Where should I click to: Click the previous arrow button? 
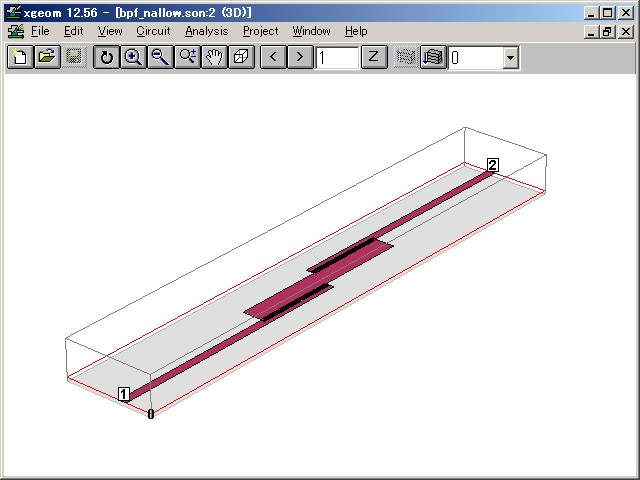pos(273,57)
